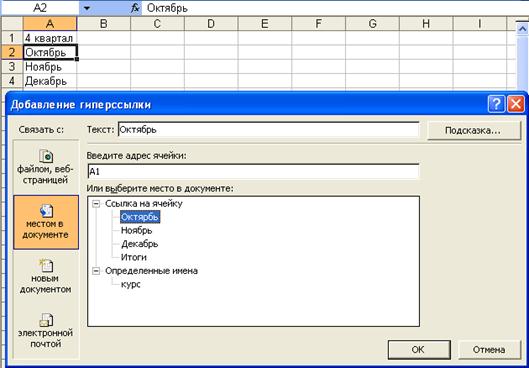Select column B header
Image resolution: width=529 pixels, height=368 pixels.
[x=104, y=24]
